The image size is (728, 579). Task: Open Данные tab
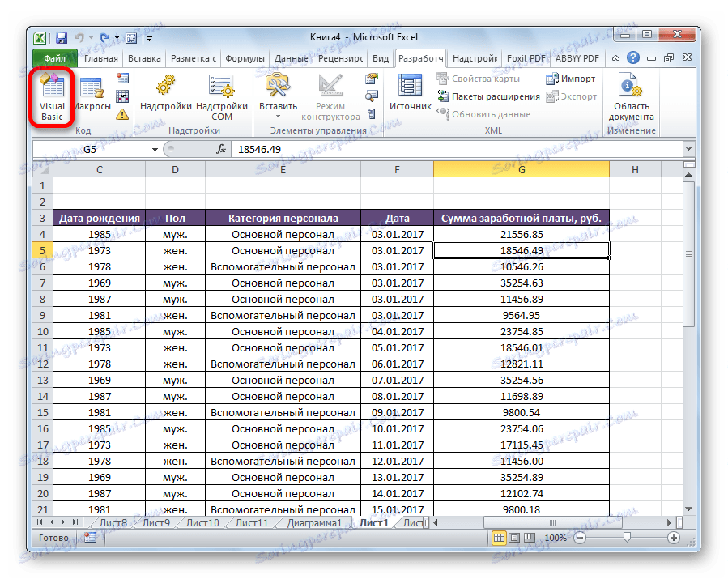tap(291, 58)
